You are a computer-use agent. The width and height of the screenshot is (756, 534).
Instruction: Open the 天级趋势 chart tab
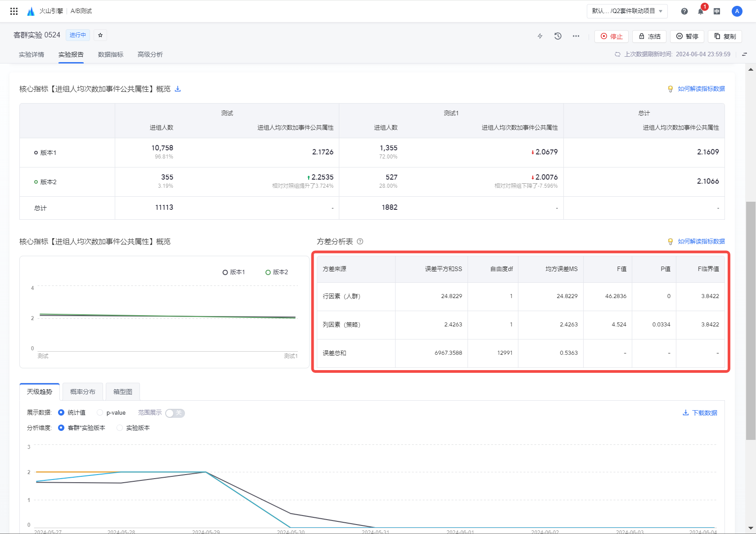[40, 392]
